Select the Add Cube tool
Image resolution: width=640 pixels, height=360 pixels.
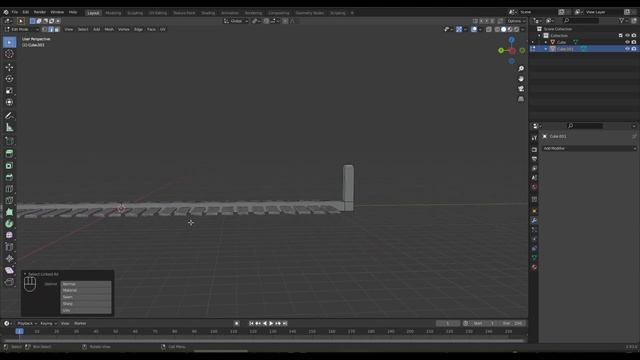(x=9, y=141)
